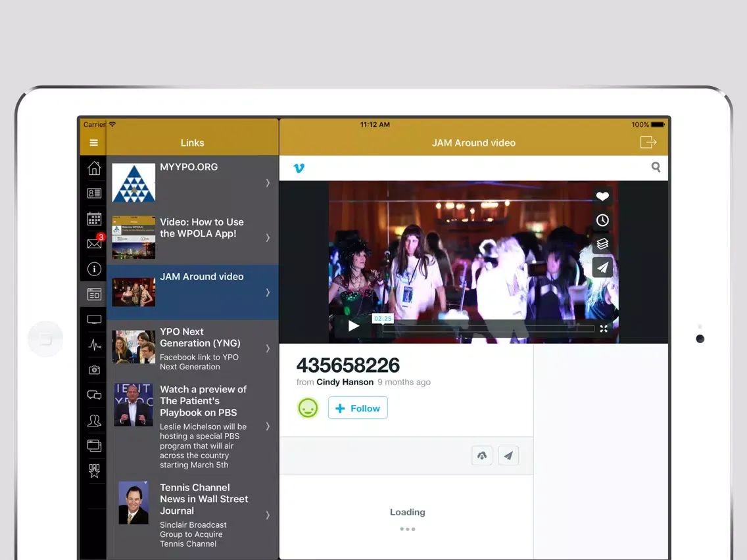Viewport: 747px width, 560px height.
Task: Expand YPO Next Generation row chevron
Action: point(268,348)
